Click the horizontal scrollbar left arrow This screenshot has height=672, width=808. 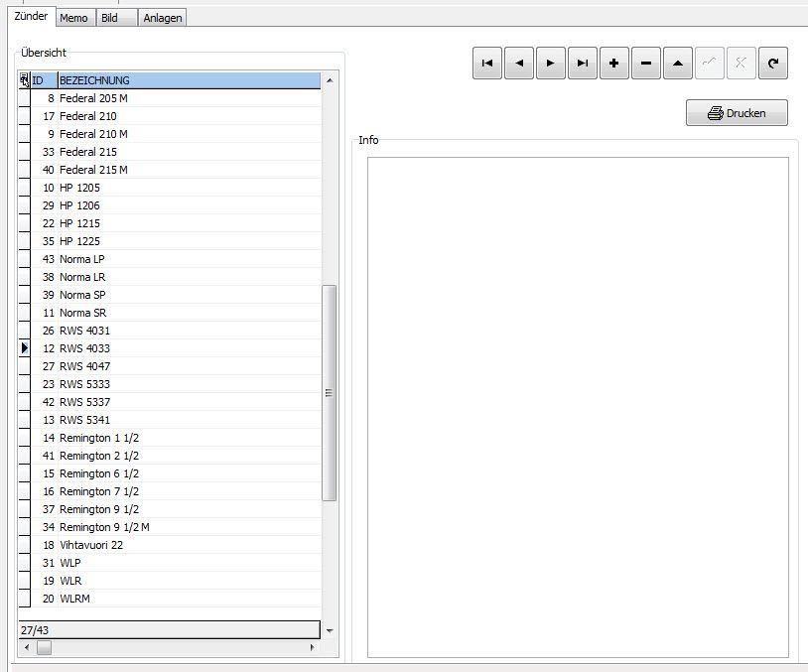coord(26,647)
